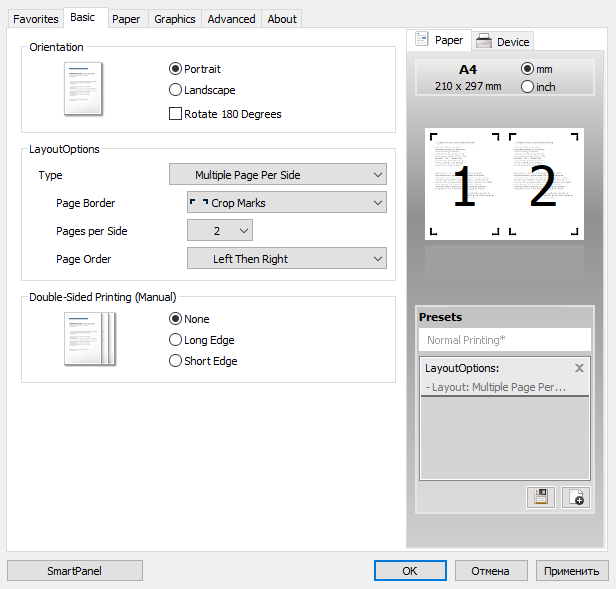Switch to the Graphics tab

pos(175,19)
